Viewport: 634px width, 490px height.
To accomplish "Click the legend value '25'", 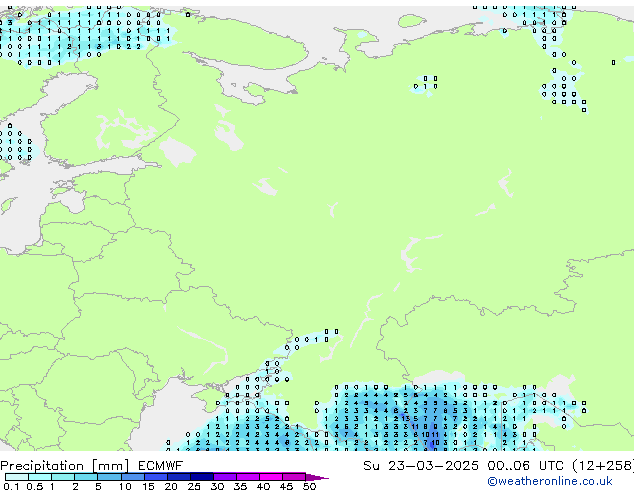I will coord(194,486).
